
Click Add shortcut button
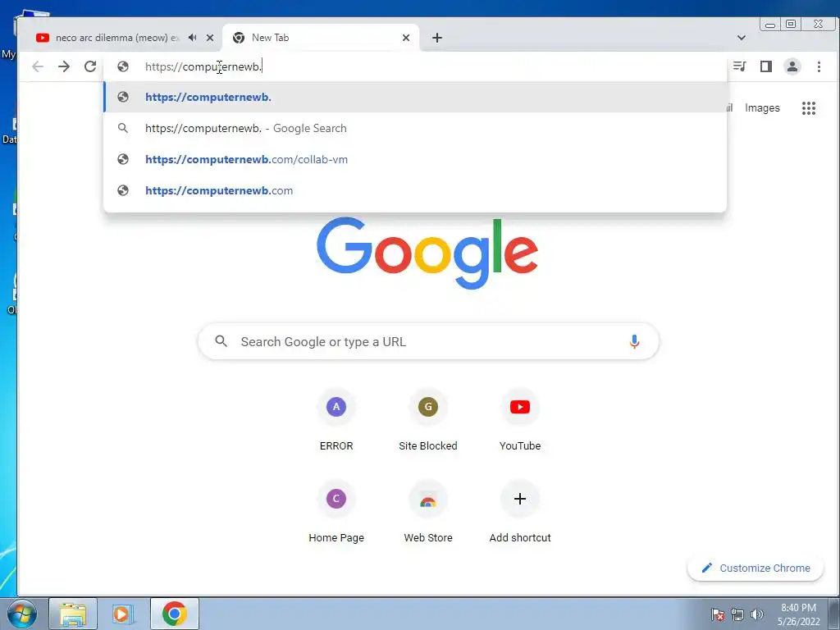coord(519,512)
